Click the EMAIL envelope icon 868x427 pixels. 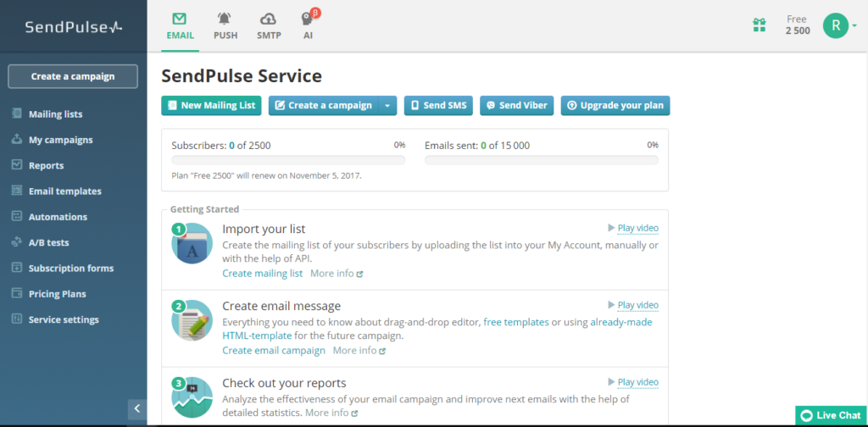[x=180, y=19]
